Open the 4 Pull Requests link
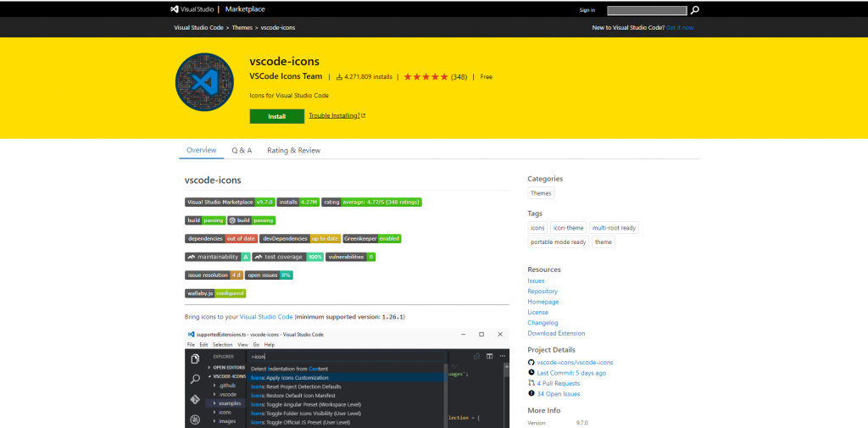The width and height of the screenshot is (868, 428). pyautogui.click(x=559, y=383)
